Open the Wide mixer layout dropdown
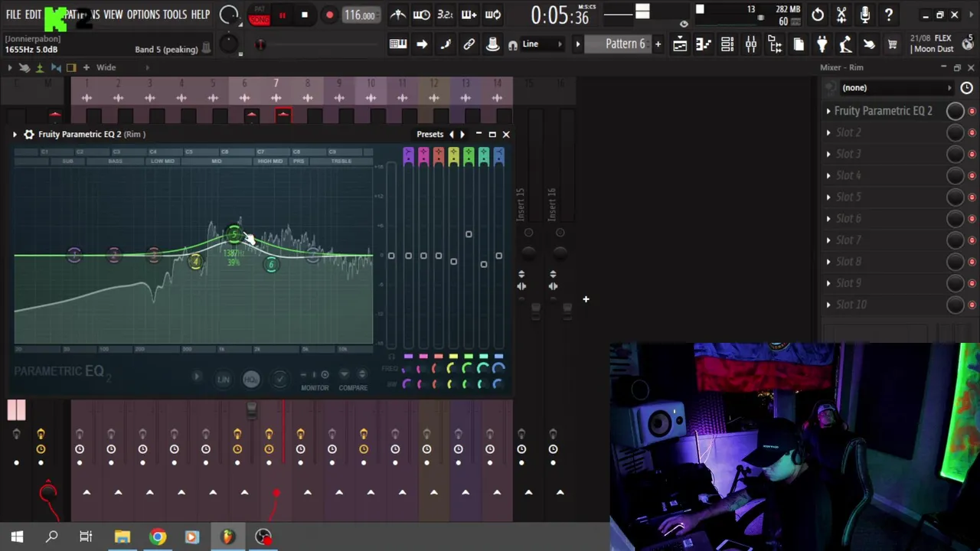Image resolution: width=980 pixels, height=551 pixels. click(x=106, y=67)
